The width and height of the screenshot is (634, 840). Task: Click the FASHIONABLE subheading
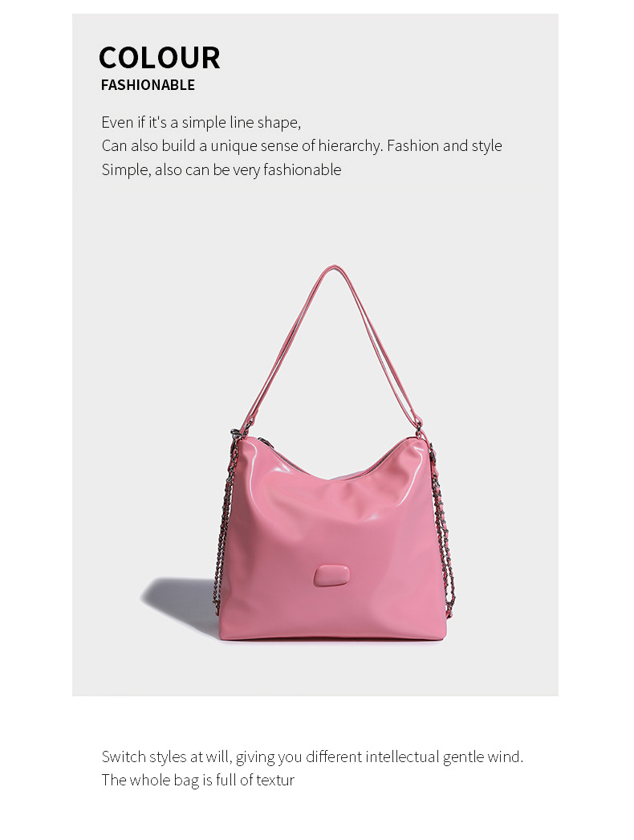[148, 85]
